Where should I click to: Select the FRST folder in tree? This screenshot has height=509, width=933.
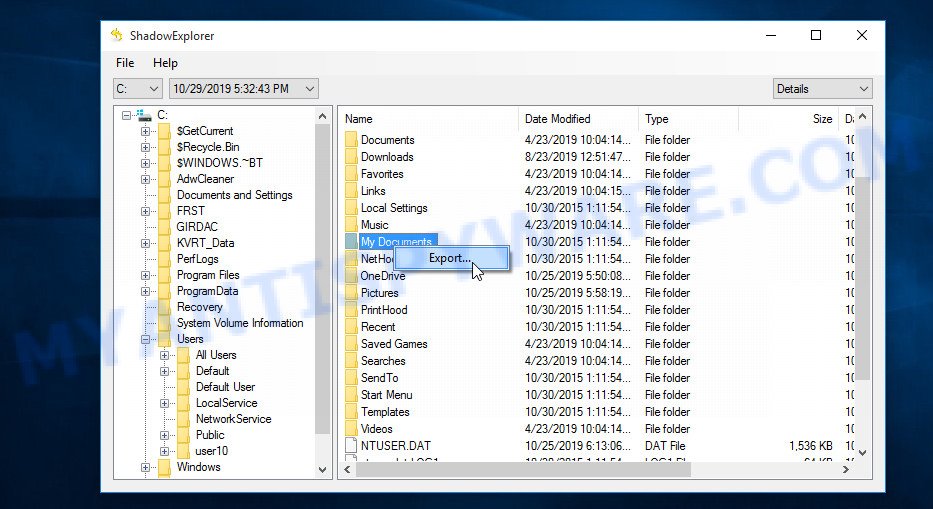pyautogui.click(x=190, y=211)
